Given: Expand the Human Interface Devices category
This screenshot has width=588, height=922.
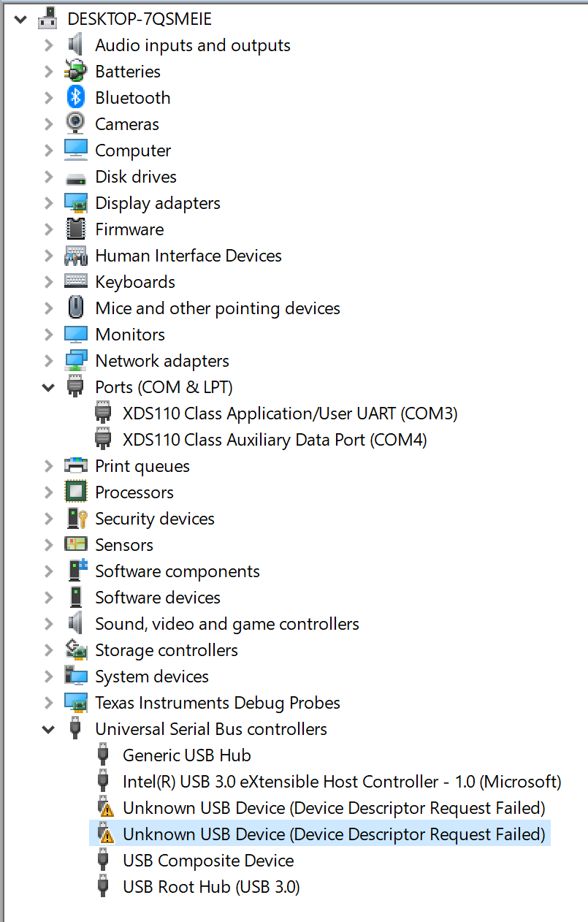Looking at the screenshot, I should point(49,256).
